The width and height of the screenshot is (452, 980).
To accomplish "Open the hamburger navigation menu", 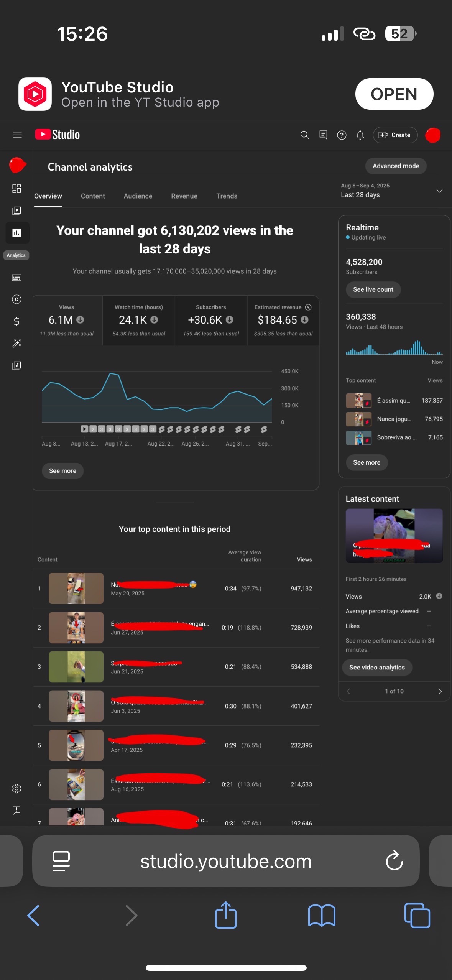I will pyautogui.click(x=17, y=135).
